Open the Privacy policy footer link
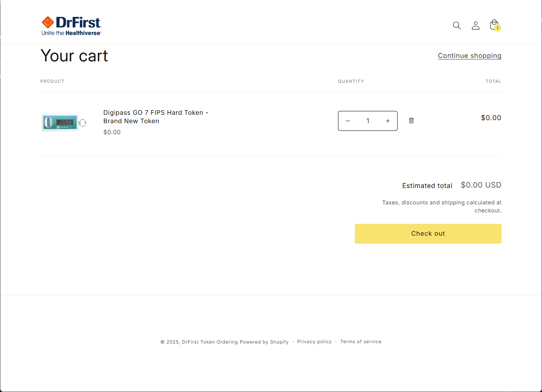 [x=314, y=342]
